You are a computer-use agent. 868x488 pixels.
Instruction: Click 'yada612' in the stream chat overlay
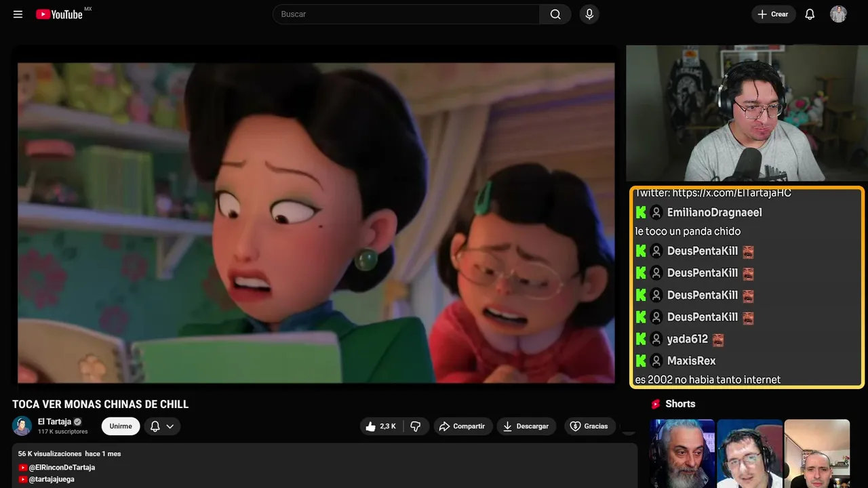coord(688,339)
